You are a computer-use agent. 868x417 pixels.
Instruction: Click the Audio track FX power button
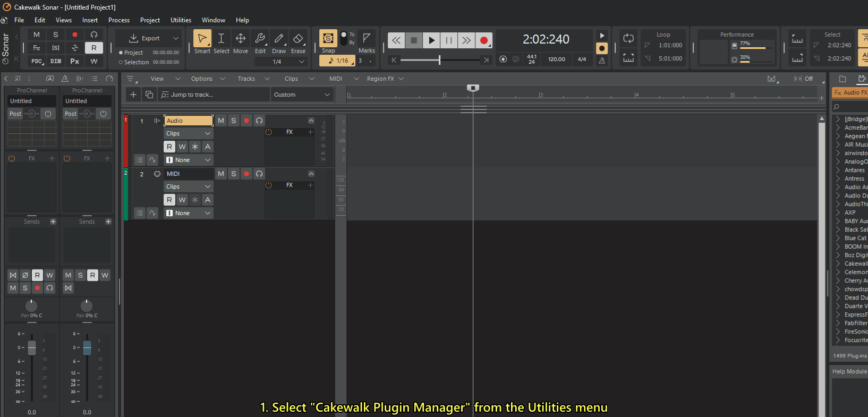(269, 132)
